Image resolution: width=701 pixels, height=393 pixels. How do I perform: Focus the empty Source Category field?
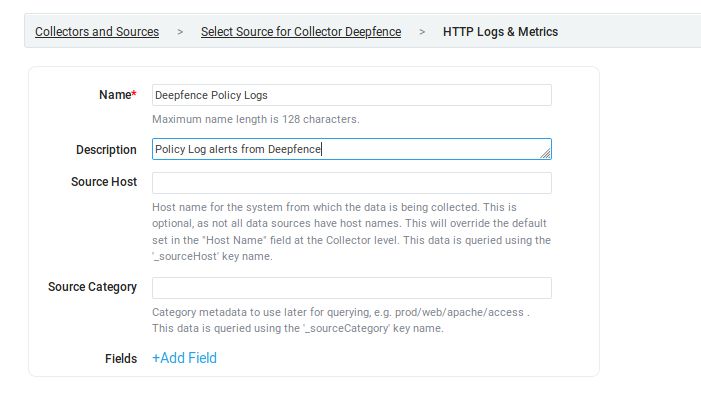352,288
